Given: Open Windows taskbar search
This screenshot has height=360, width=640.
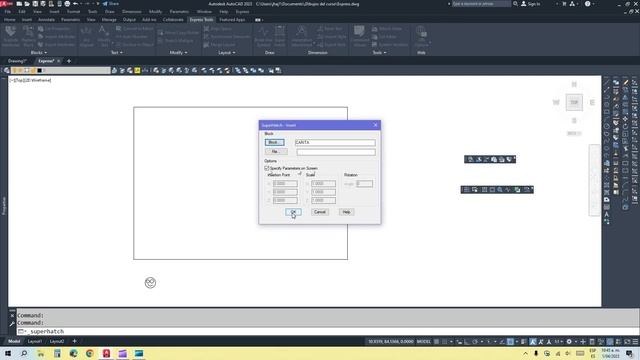Looking at the screenshot, I should (24, 353).
